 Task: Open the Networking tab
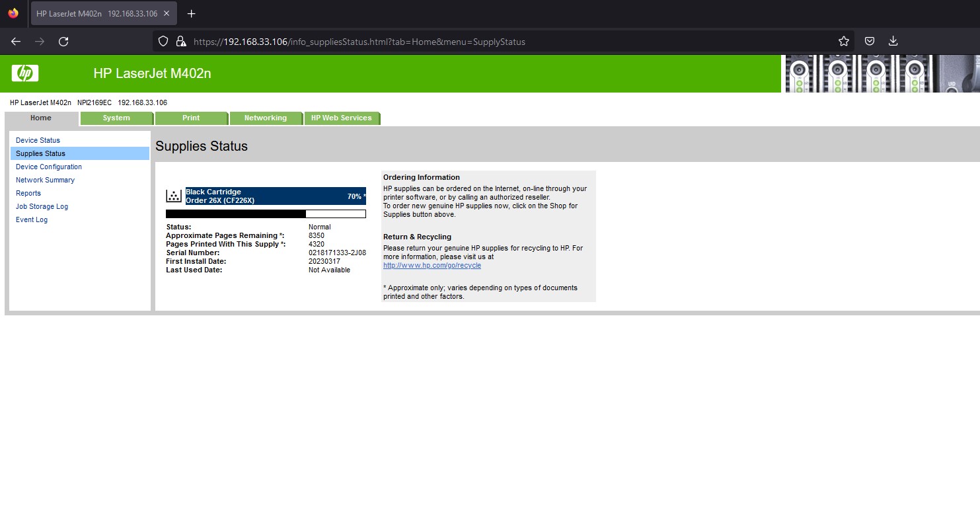[x=265, y=118]
